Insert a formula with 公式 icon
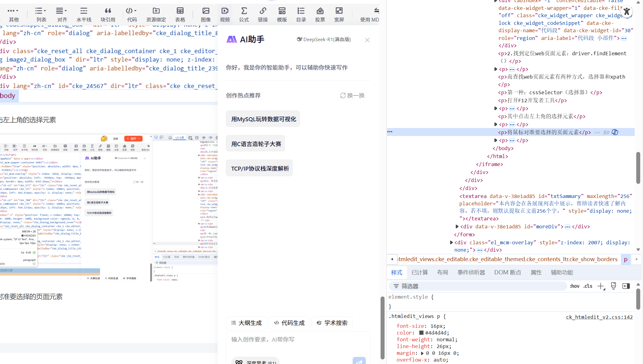The image size is (643, 364). [244, 11]
